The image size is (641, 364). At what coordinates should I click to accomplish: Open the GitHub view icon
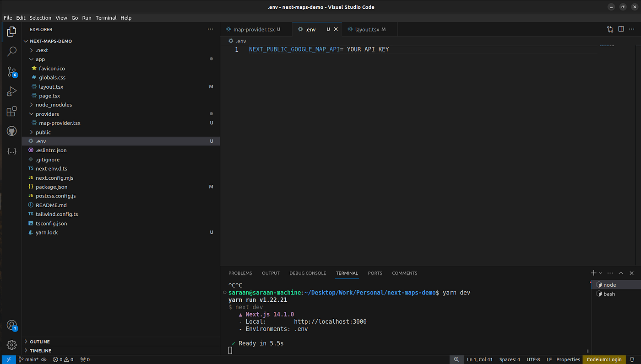pos(11,131)
